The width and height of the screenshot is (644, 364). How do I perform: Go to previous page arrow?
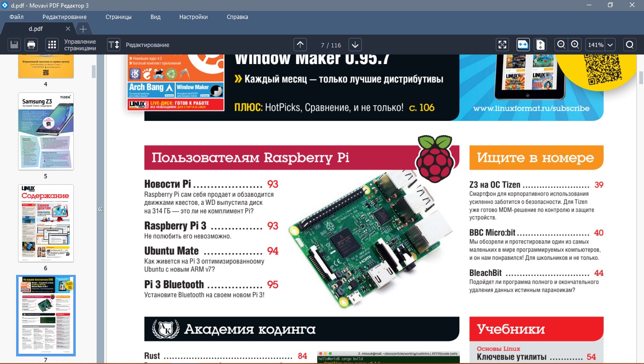pyautogui.click(x=300, y=45)
